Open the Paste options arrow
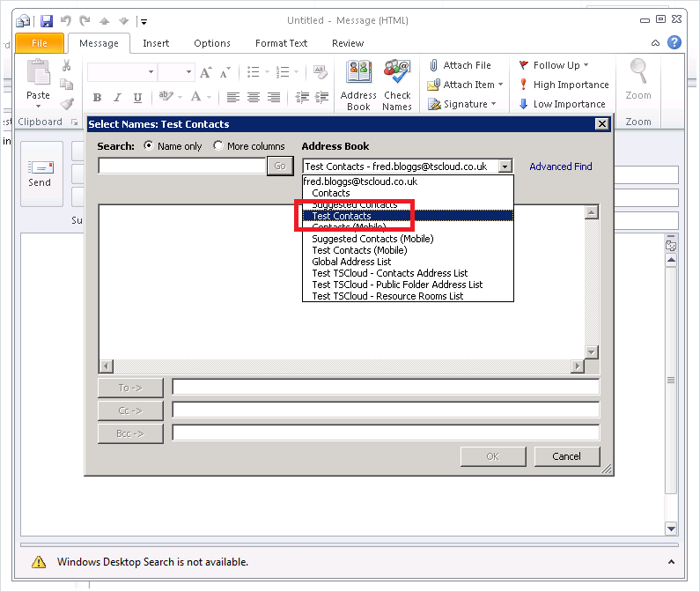The height and width of the screenshot is (592, 700). point(39,107)
